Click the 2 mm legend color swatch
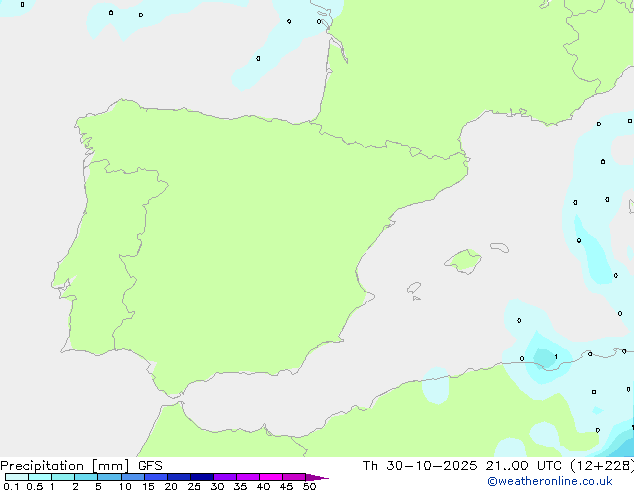634x490 pixels. tap(86, 477)
